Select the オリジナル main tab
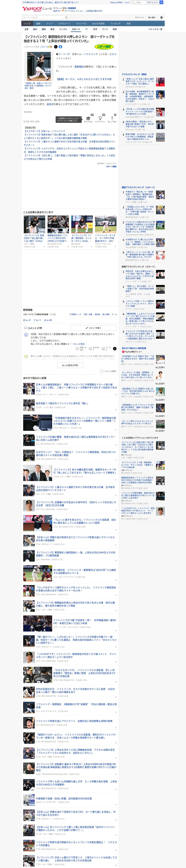 pos(81,24)
